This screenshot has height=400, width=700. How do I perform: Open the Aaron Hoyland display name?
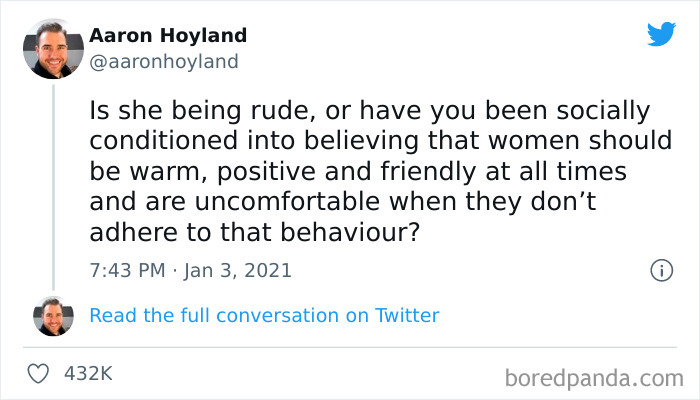point(168,36)
